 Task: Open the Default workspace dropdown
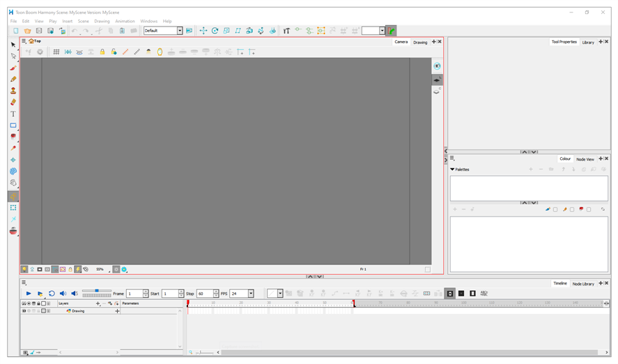pyautogui.click(x=180, y=31)
